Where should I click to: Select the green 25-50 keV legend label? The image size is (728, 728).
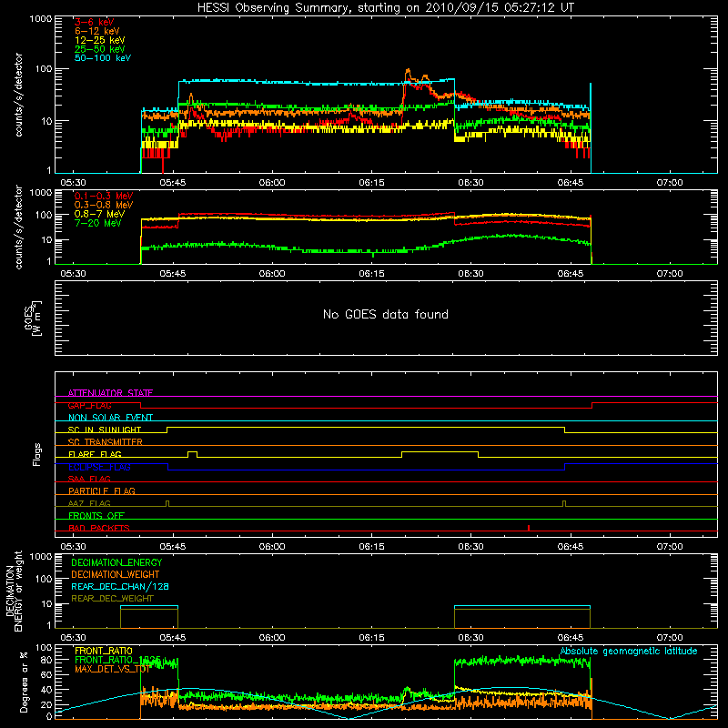(x=100, y=49)
